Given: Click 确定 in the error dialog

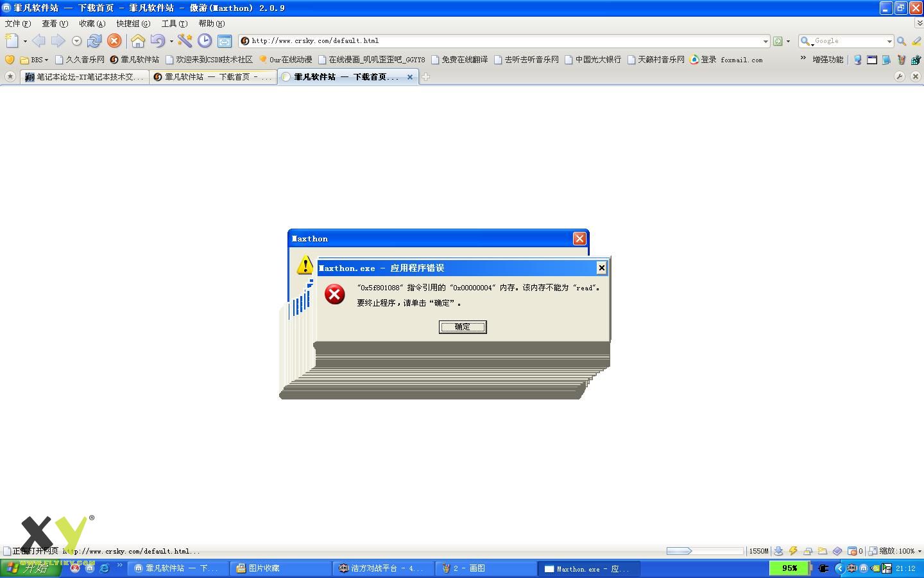Looking at the screenshot, I should (x=463, y=327).
